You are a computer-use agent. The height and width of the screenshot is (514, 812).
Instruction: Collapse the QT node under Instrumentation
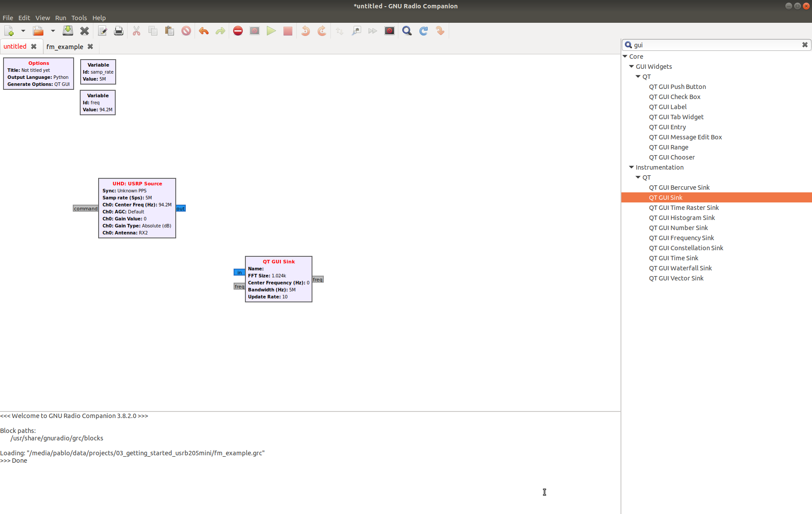tap(638, 177)
